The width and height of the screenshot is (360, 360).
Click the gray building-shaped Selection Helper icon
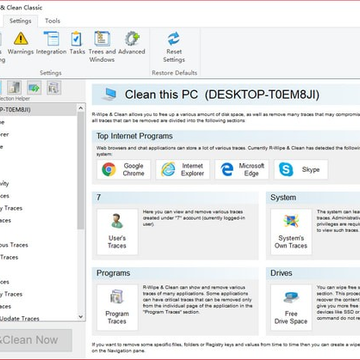tap(14, 88)
